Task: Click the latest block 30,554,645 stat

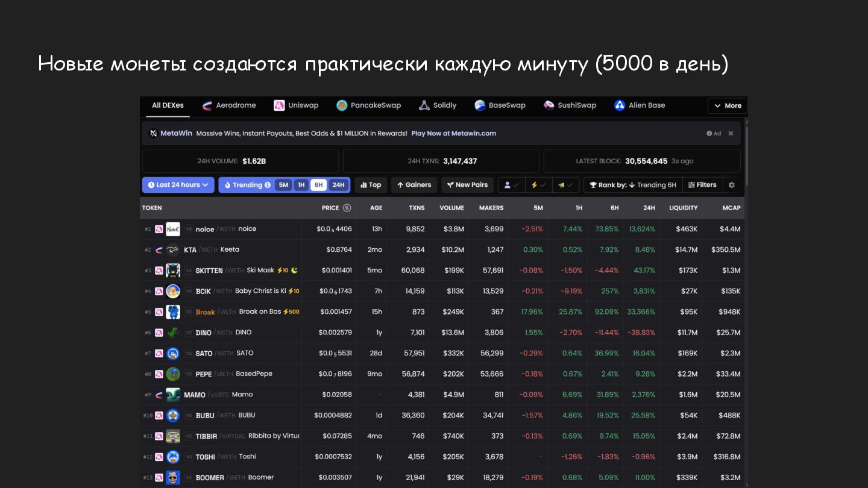Action: (642, 161)
